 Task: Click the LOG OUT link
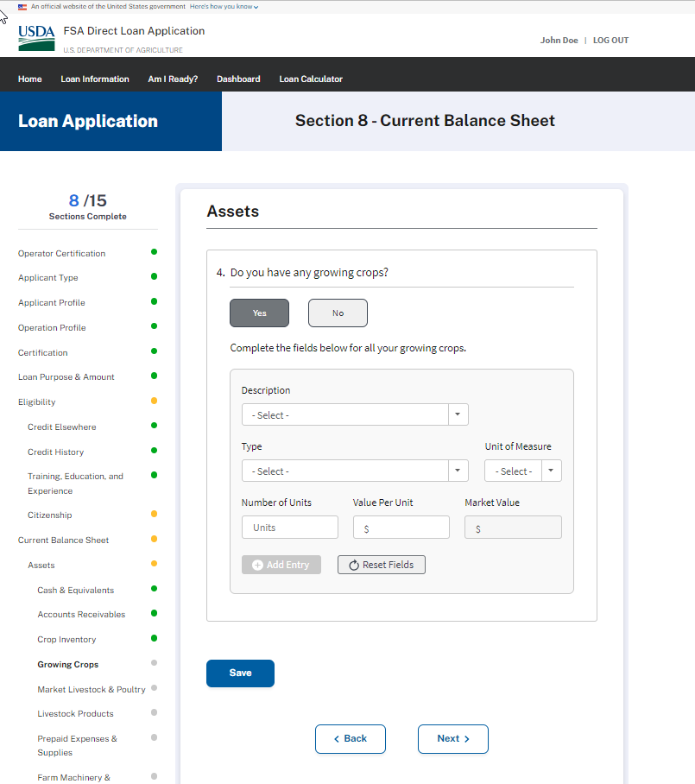(x=610, y=40)
